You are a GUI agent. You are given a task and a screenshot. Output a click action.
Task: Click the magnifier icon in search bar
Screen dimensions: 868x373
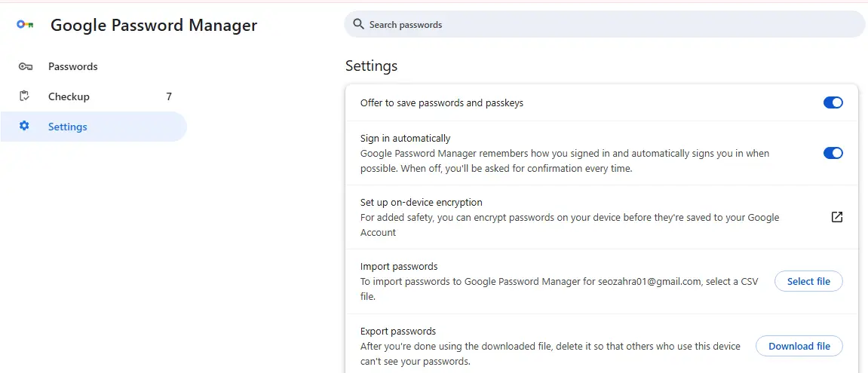pos(358,24)
